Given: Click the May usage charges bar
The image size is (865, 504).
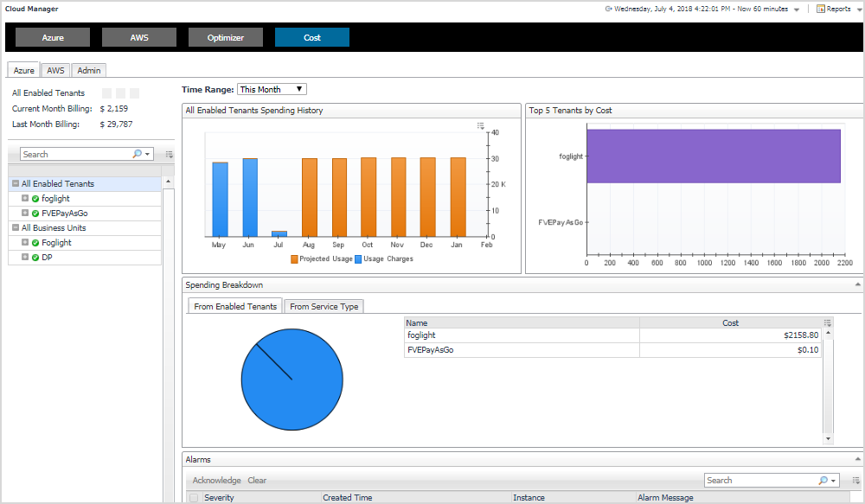Looking at the screenshot, I should (x=220, y=200).
